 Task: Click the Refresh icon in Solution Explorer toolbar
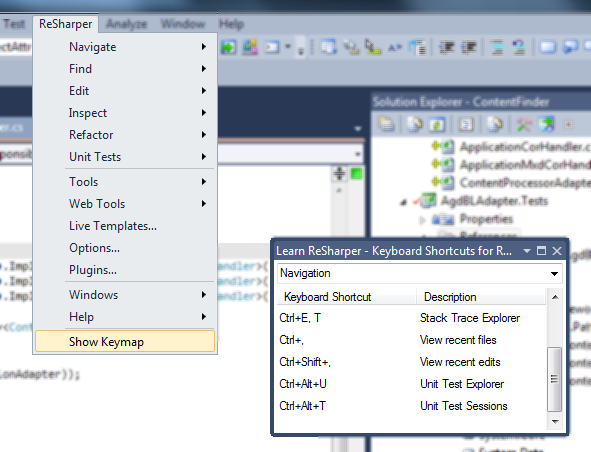[x=437, y=124]
